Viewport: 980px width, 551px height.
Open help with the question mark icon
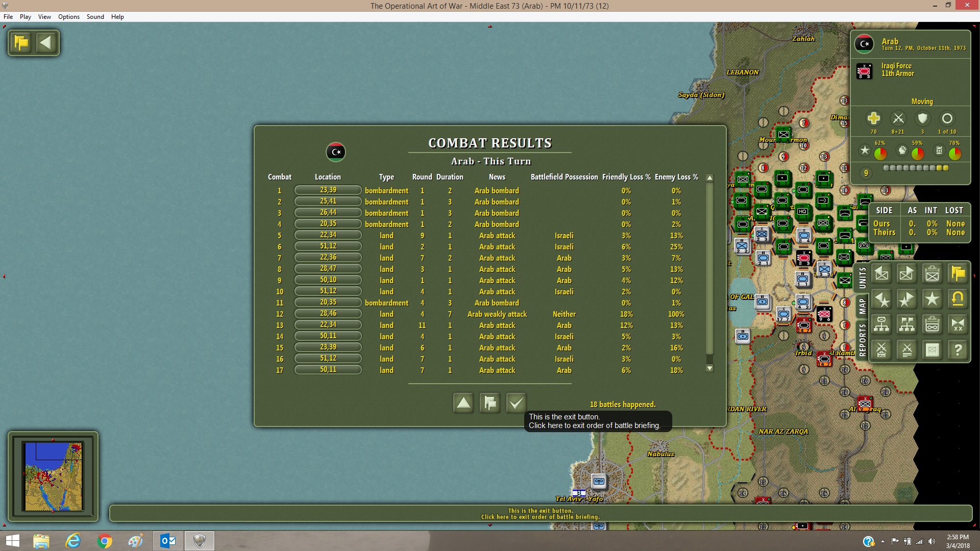958,350
